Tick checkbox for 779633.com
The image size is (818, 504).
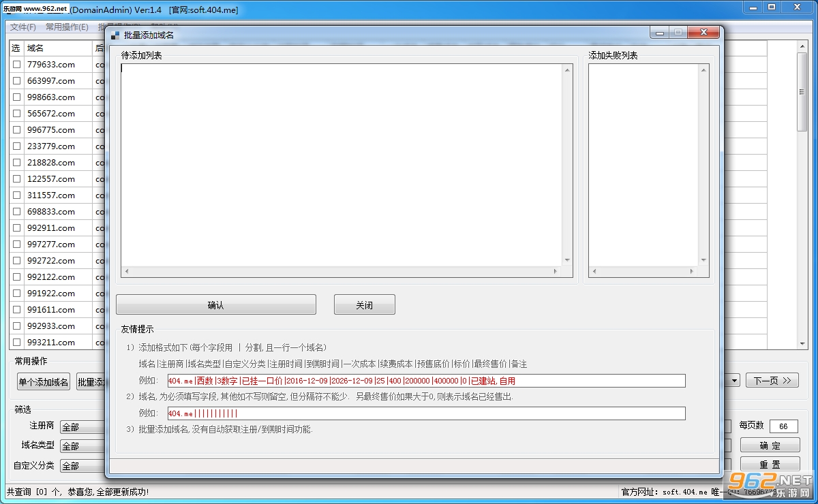(17, 65)
